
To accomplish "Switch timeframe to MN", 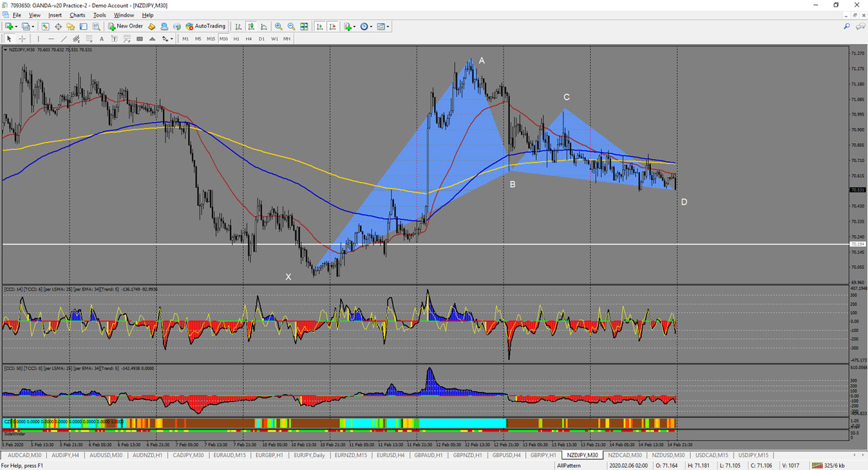I will point(287,38).
